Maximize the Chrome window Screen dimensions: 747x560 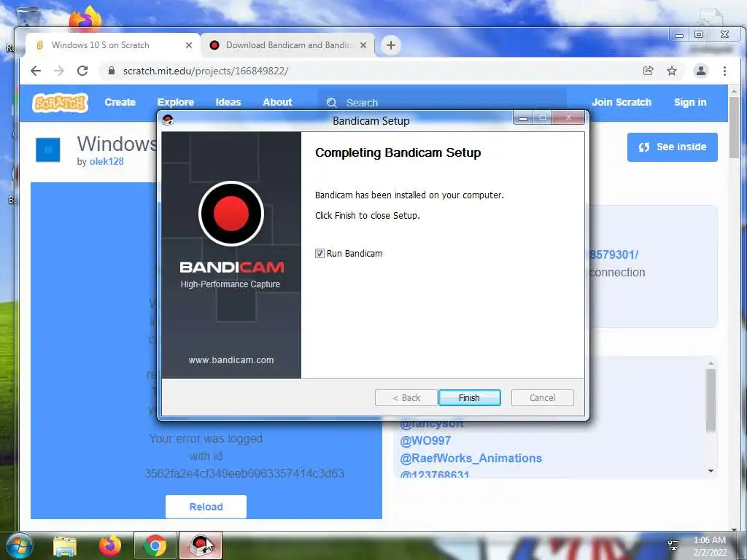click(x=699, y=34)
